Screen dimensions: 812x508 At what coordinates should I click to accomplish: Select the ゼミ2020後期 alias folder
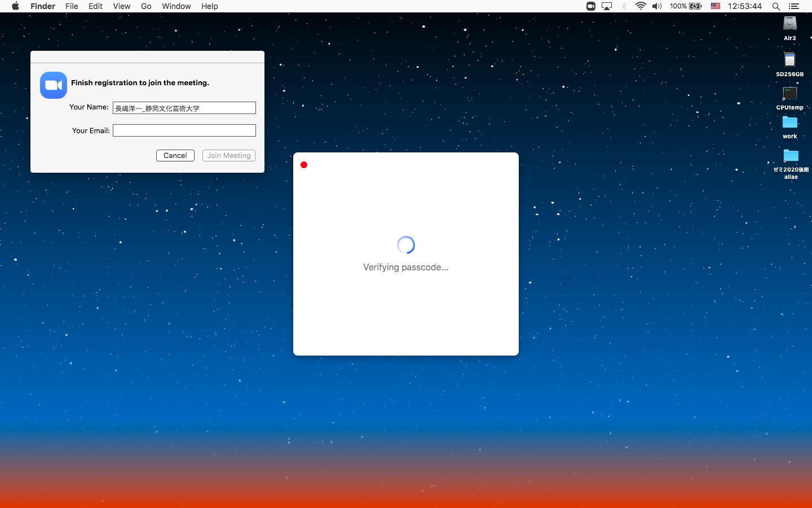click(791, 156)
